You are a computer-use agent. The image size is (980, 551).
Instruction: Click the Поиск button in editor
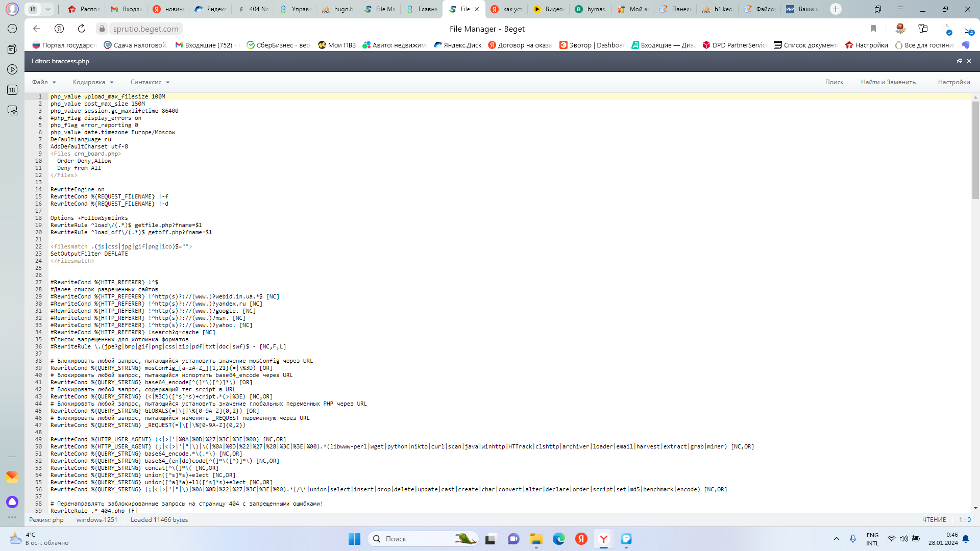pos(834,82)
